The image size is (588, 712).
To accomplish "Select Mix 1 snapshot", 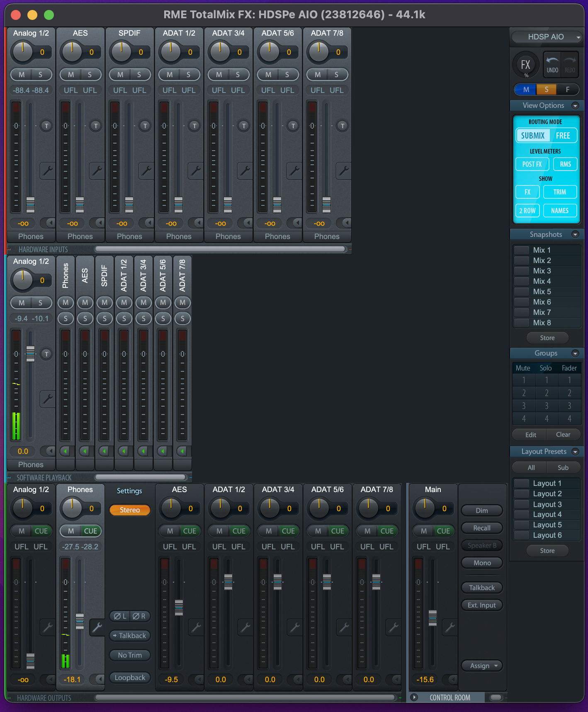I will (x=547, y=250).
